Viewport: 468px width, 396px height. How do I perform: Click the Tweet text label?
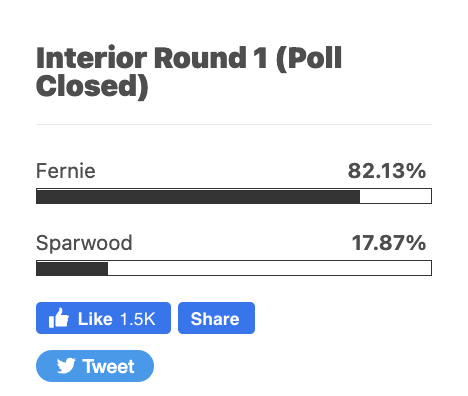(109, 367)
